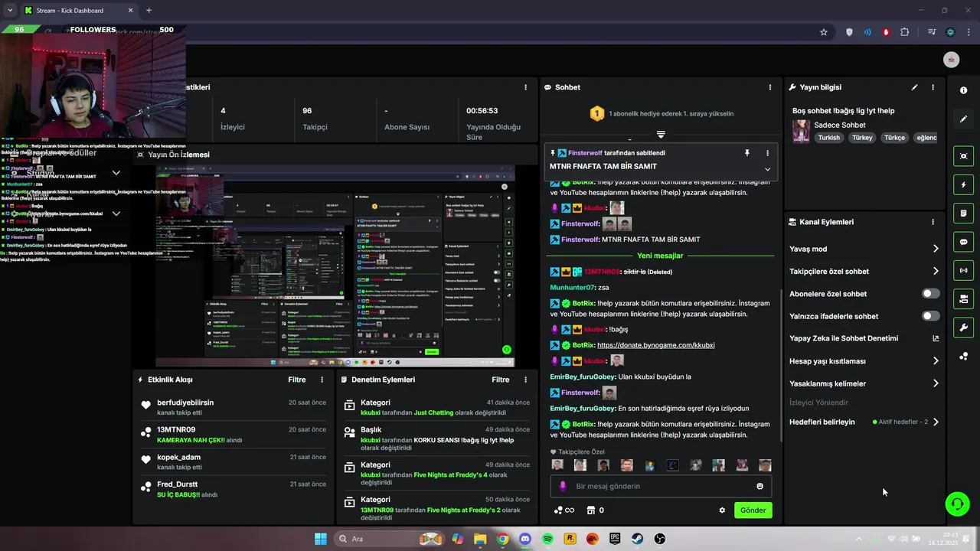Click the shield extension icon in browser toolbar
The image size is (980, 551).
[x=849, y=32]
